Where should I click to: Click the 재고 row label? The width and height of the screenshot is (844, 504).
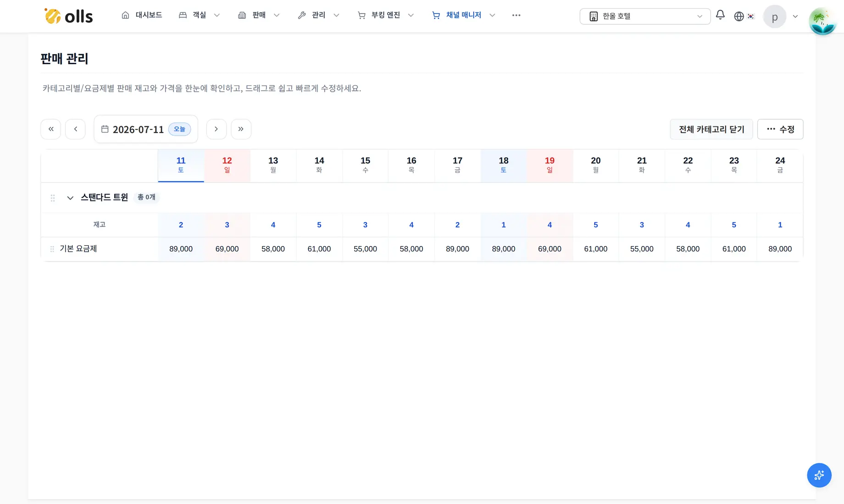100,225
